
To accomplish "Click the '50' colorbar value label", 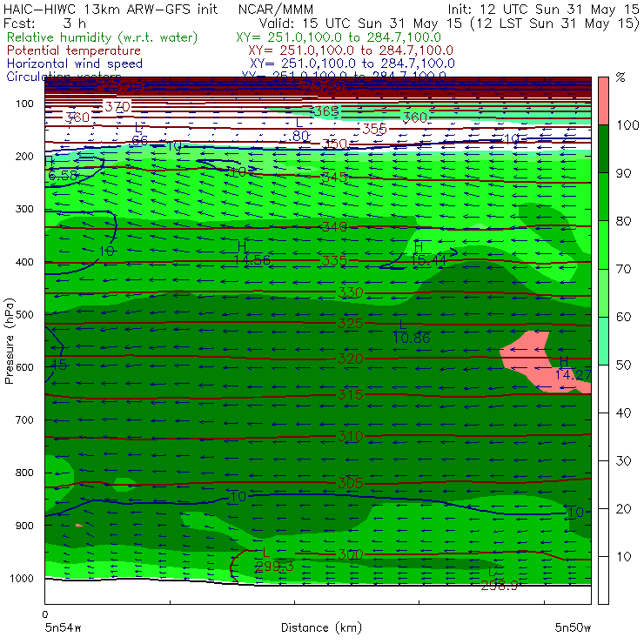I will pos(623,365).
